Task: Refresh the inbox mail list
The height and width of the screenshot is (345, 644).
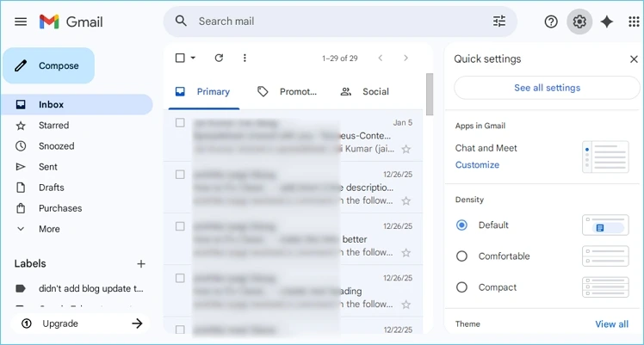Action: point(219,58)
